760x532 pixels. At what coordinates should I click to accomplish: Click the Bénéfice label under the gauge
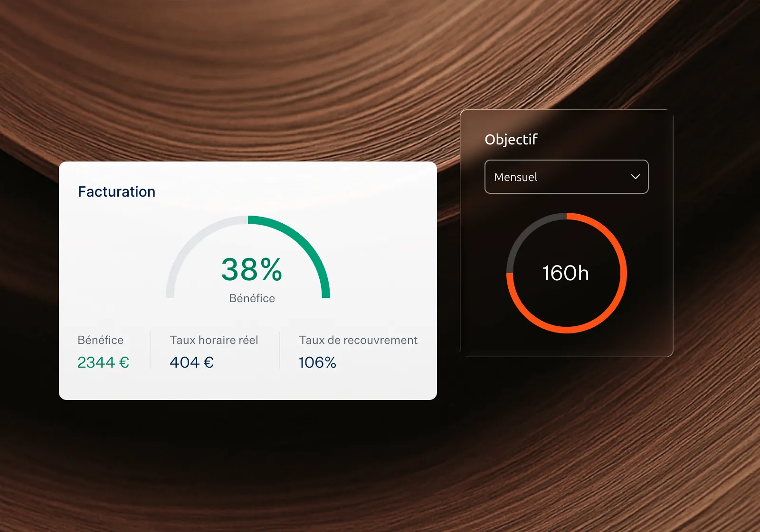252,298
